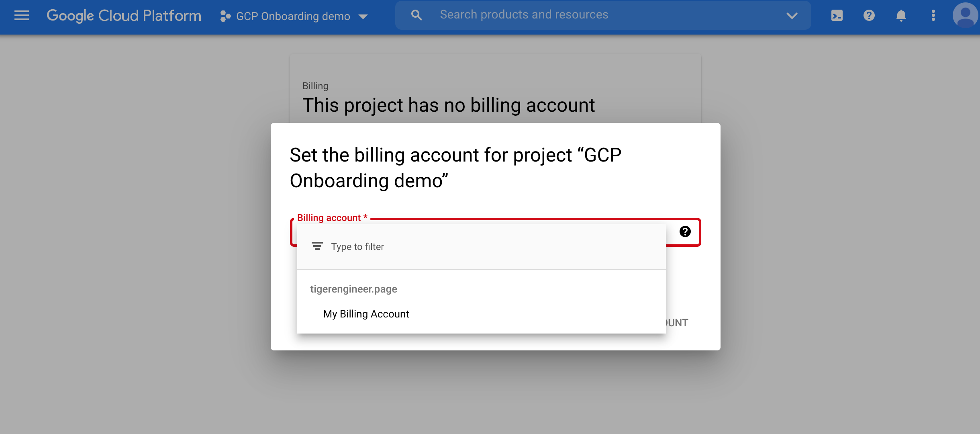The image size is (980, 434).
Task: Click the Billing breadcrumb label
Action: click(315, 86)
